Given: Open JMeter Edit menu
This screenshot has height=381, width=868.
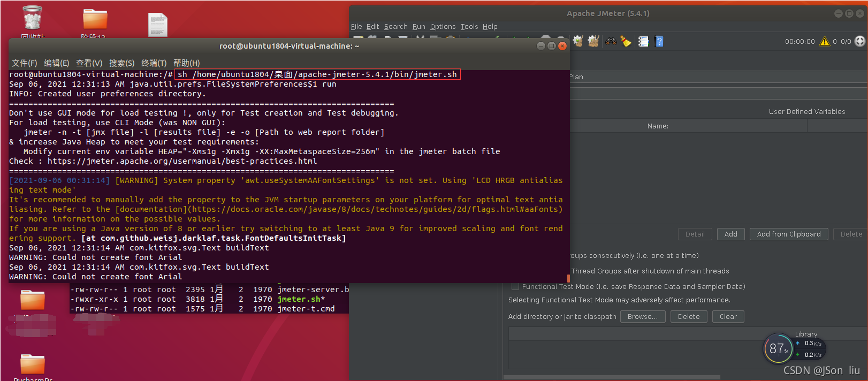Looking at the screenshot, I should [x=372, y=26].
